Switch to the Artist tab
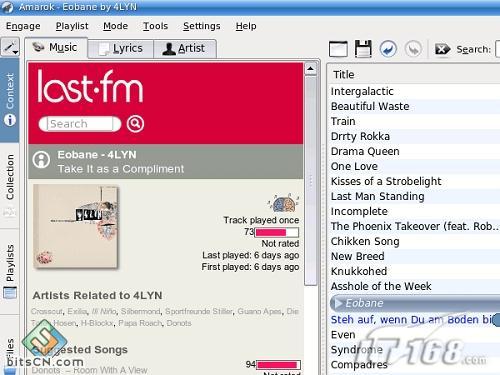 pos(185,49)
